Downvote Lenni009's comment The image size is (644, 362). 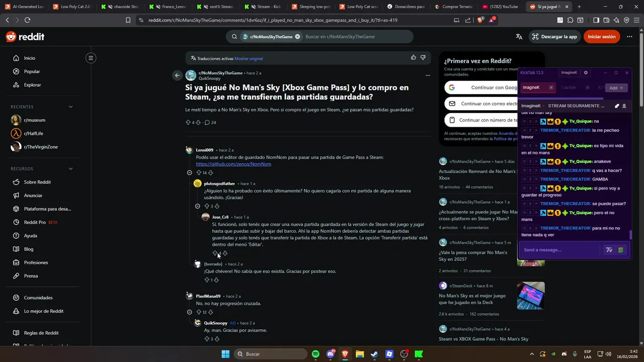210,172
